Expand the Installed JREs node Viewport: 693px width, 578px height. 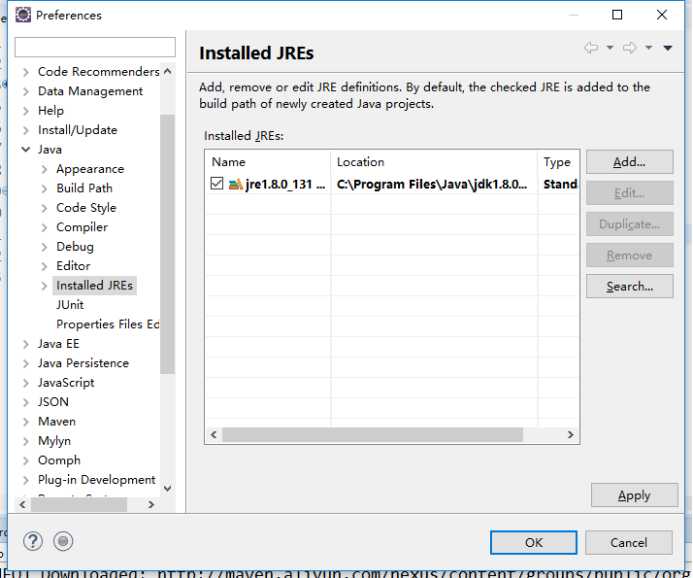[x=44, y=285]
